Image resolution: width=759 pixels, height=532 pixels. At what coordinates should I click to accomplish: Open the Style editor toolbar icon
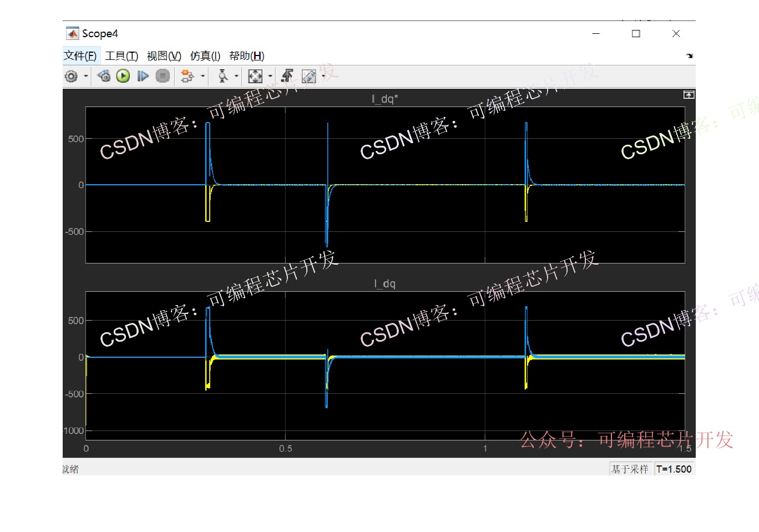(x=309, y=76)
